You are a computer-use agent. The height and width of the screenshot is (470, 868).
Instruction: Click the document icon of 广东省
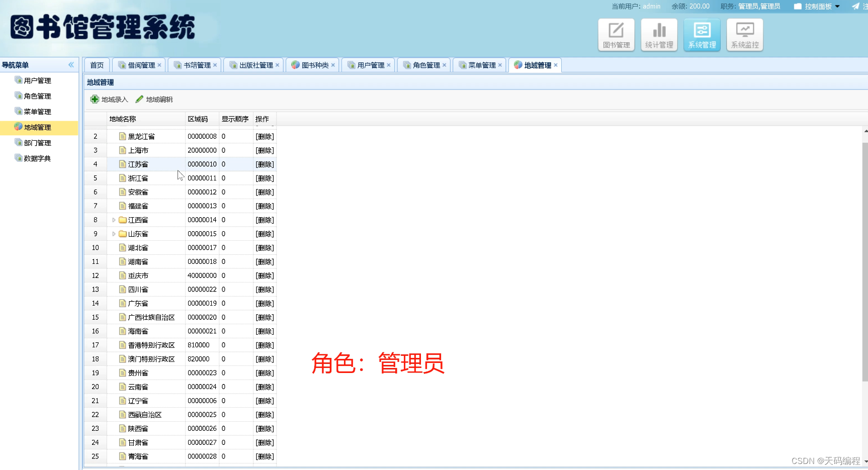123,303
